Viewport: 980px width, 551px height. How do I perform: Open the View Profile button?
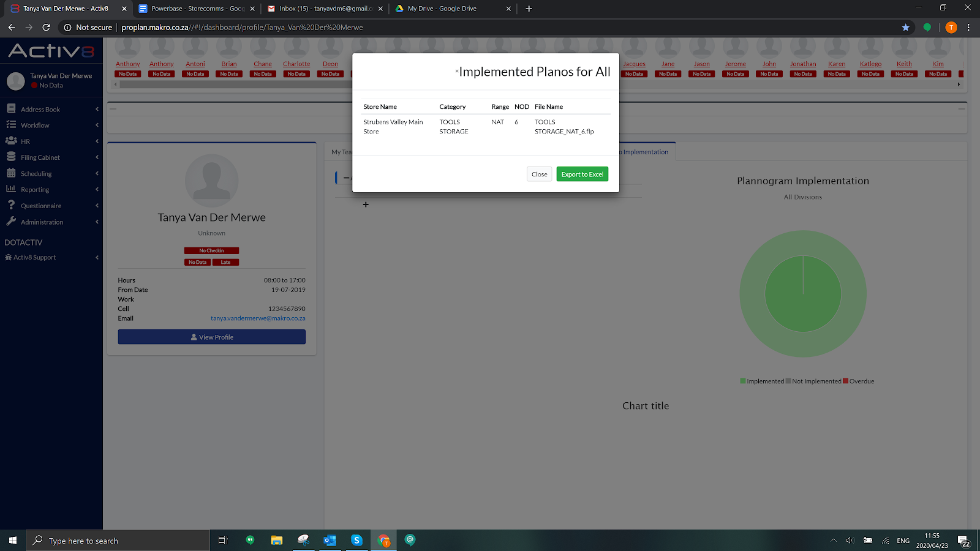click(x=212, y=337)
